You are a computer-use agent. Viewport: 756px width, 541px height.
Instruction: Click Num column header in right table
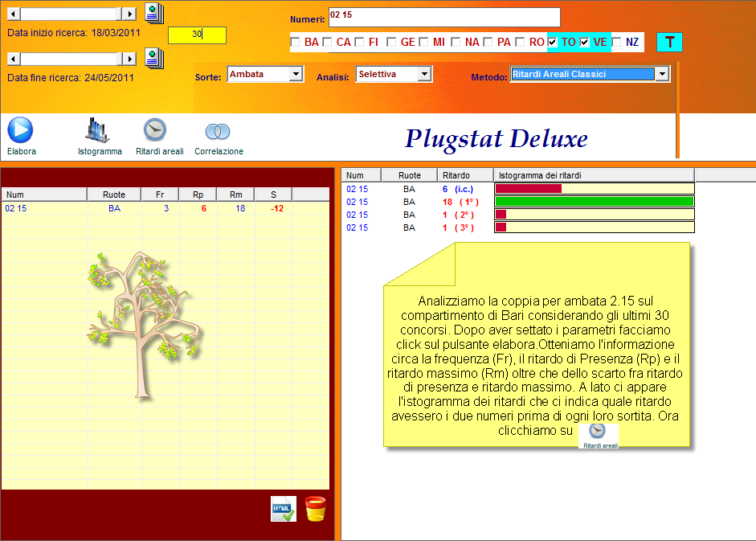point(361,175)
